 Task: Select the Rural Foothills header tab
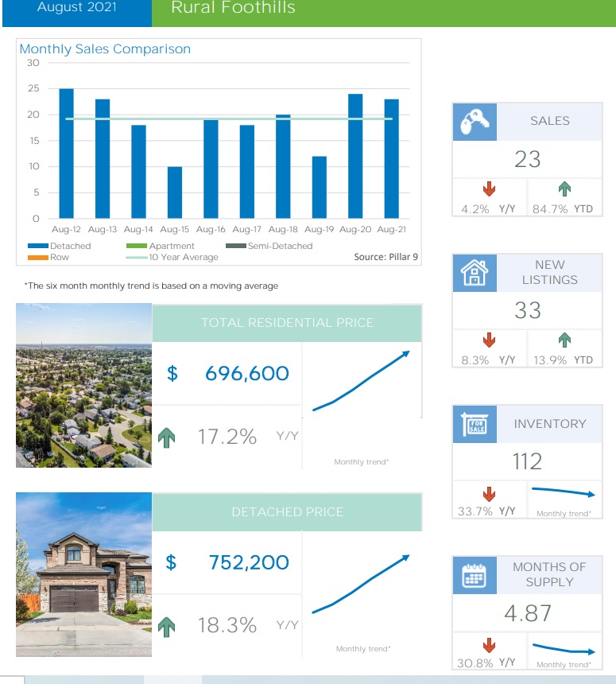tap(234, 9)
